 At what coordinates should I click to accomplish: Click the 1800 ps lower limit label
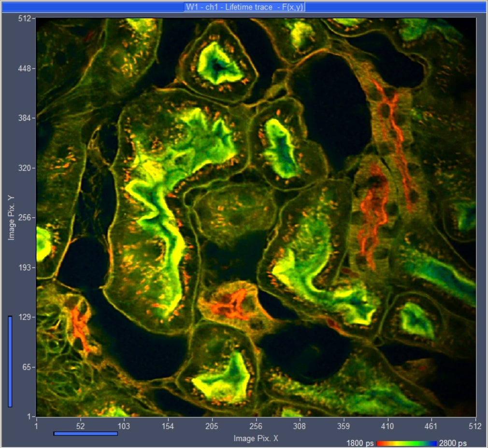[x=360, y=443]
